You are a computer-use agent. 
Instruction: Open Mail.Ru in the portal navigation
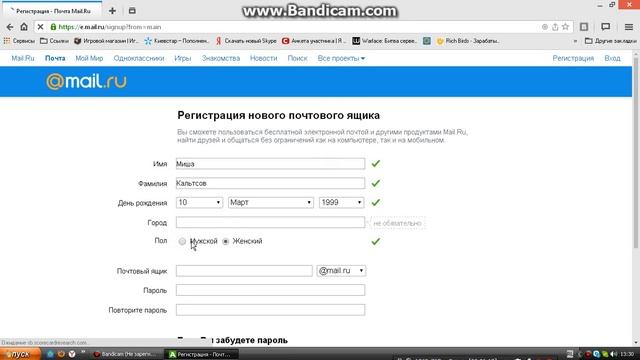(23, 58)
